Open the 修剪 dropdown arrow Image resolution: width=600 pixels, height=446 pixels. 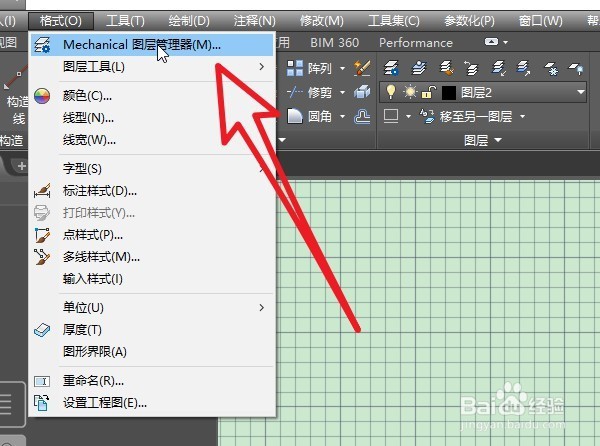(x=342, y=93)
